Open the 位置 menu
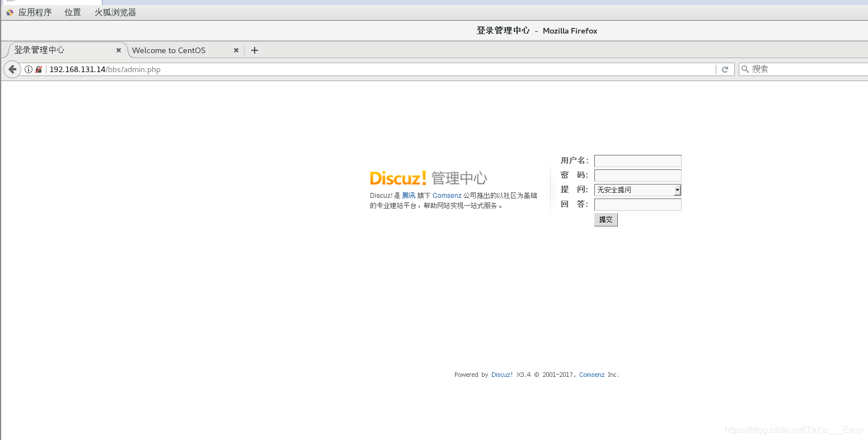This screenshot has width=868, height=440. (73, 12)
